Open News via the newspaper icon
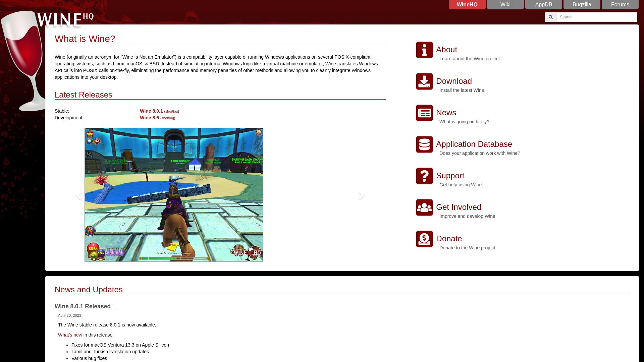644x362 pixels. click(x=424, y=113)
